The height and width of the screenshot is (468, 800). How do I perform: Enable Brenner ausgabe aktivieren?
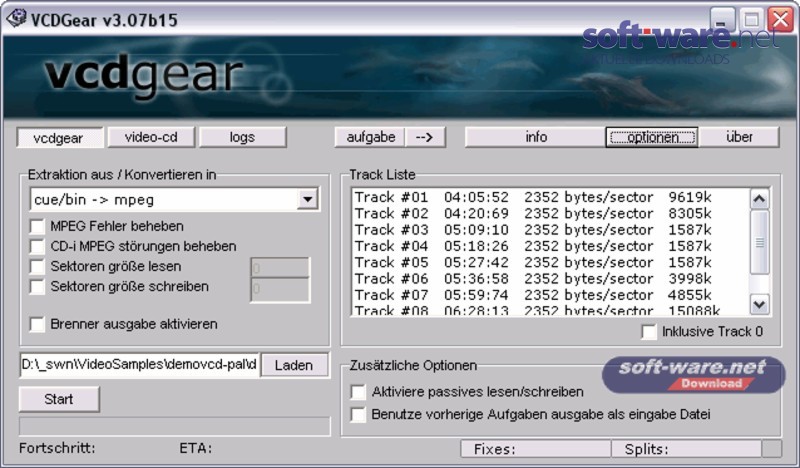[x=37, y=324]
